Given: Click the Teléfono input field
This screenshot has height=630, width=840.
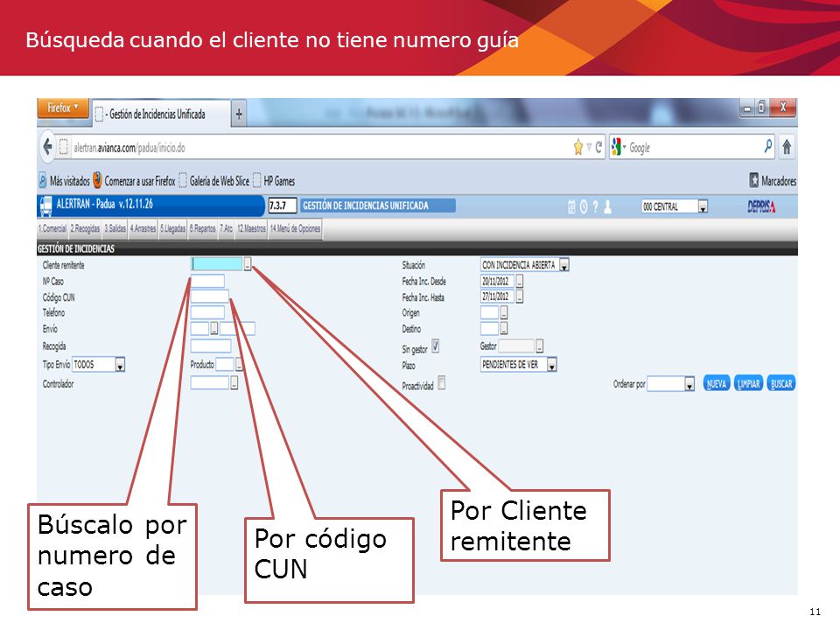Looking at the screenshot, I should [207, 312].
